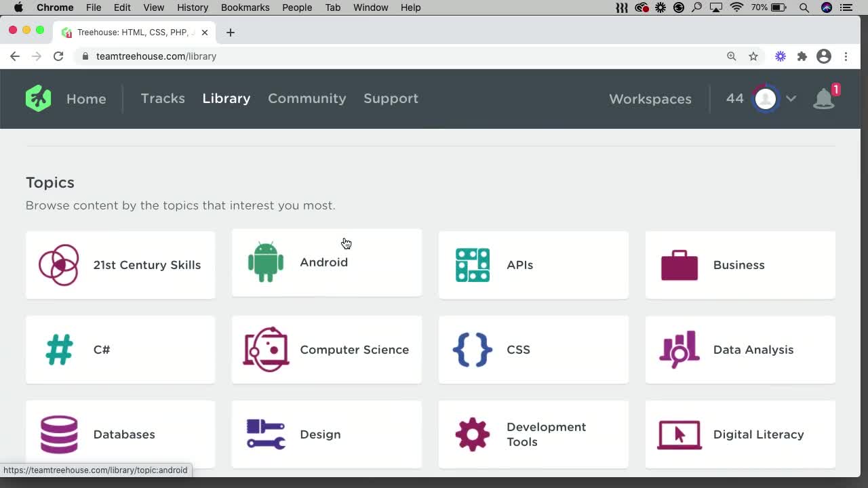This screenshot has height=488, width=868.
Task: Click the Development Tools gear icon
Action: click(472, 434)
